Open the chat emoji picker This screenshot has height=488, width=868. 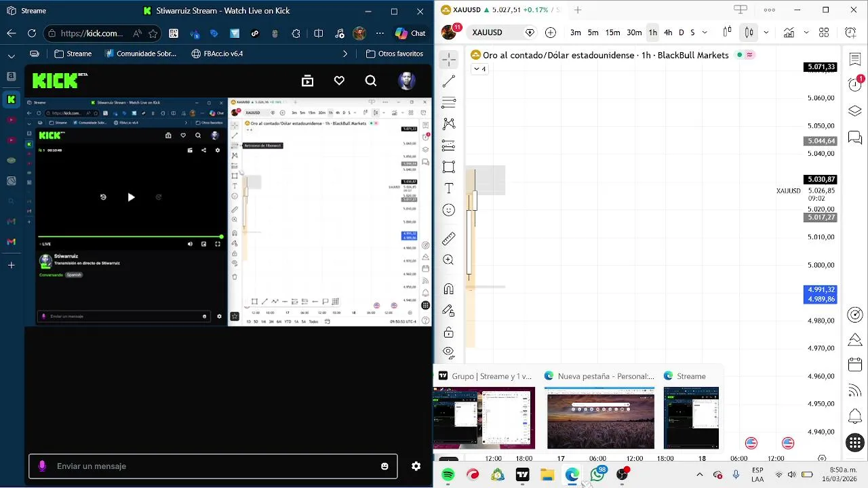point(384,466)
